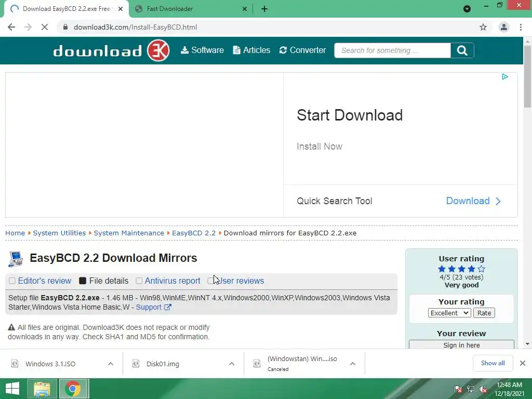
Task: Open the Converter menu
Action: (x=302, y=50)
